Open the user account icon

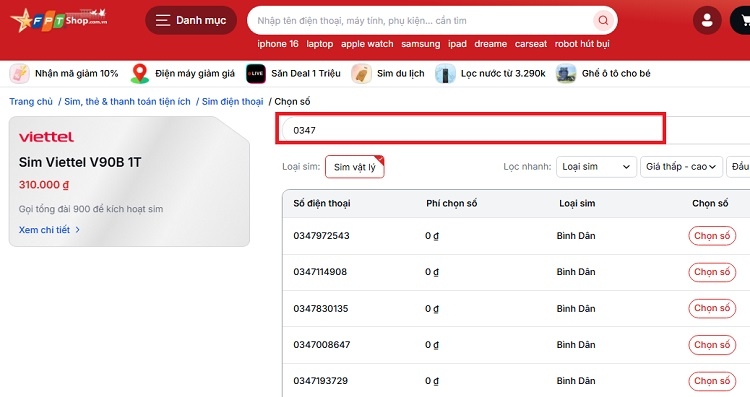[707, 21]
